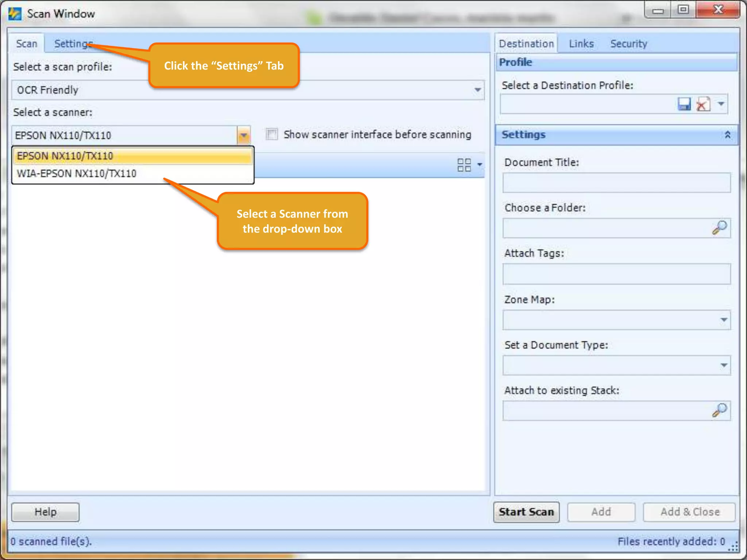
Task: Click the existing Stack search magnifier icon
Action: tap(719, 410)
